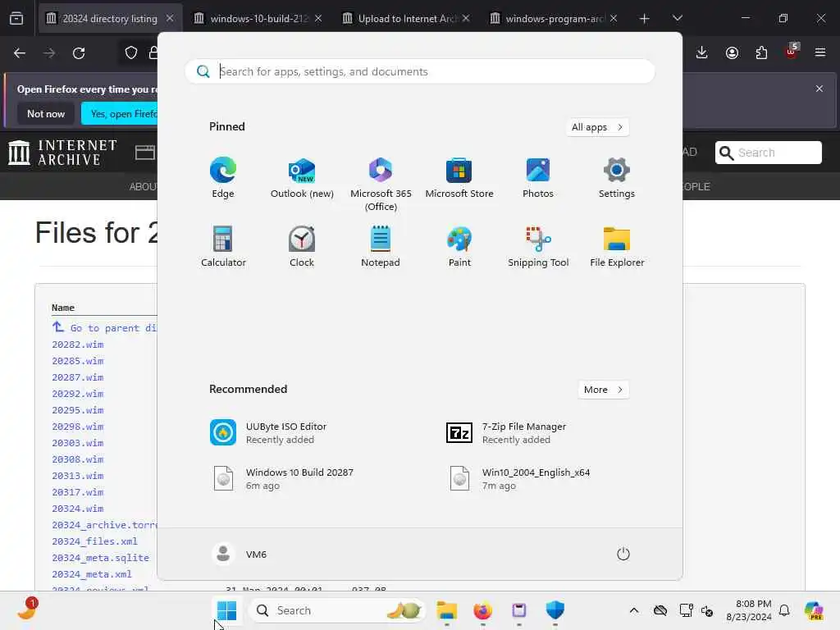Open Windows Security shield on taskbar
This screenshot has width=840, height=630.
(x=555, y=610)
